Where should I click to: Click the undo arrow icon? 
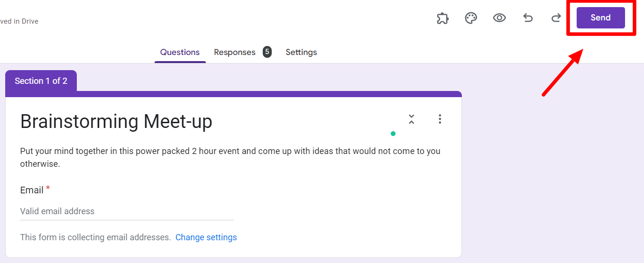coord(528,18)
